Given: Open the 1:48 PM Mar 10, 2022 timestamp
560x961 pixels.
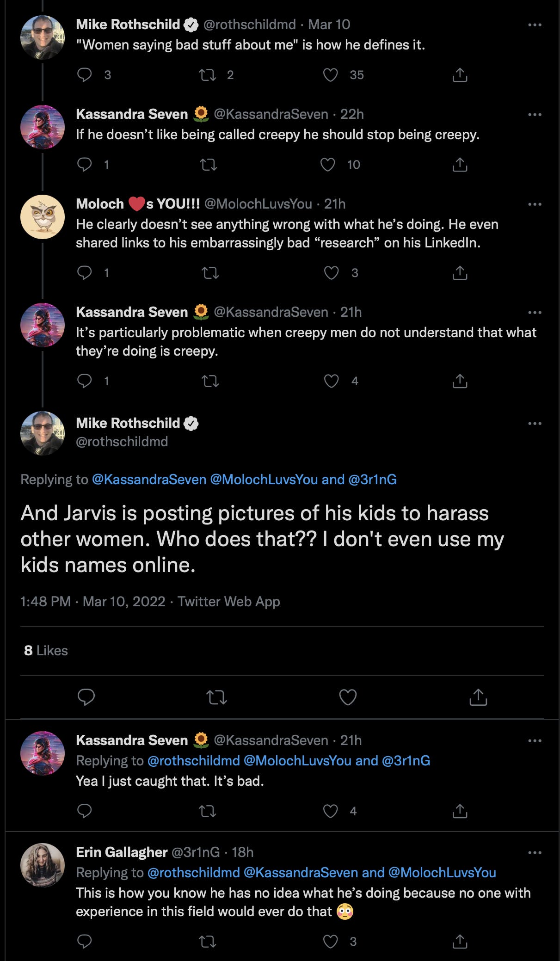Looking at the screenshot, I should pyautogui.click(x=92, y=602).
